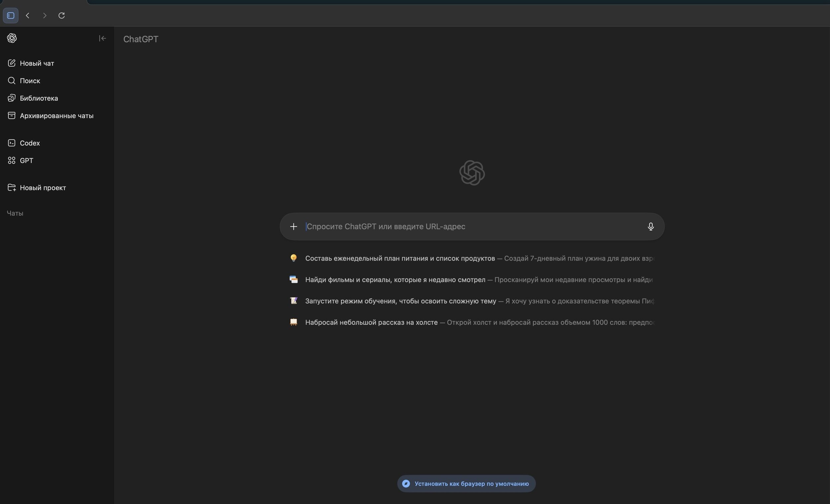830x504 pixels.
Task: Go back with left arrow
Action: pos(28,16)
